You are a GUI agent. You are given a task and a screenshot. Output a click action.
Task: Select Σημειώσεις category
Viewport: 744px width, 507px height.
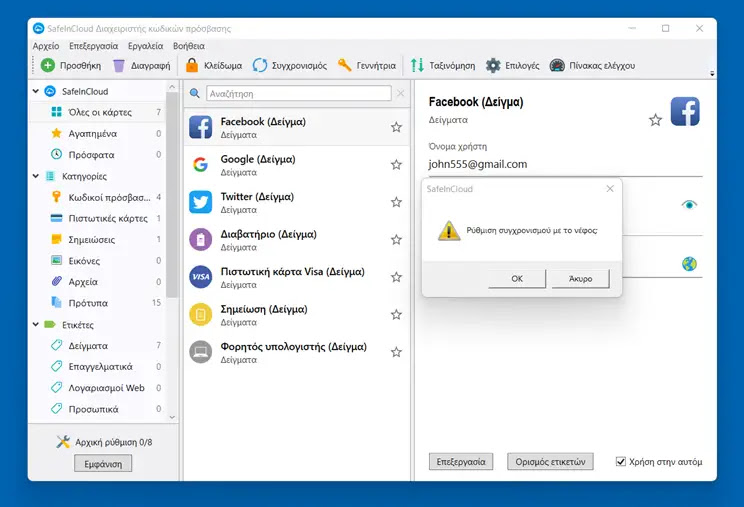(97, 240)
